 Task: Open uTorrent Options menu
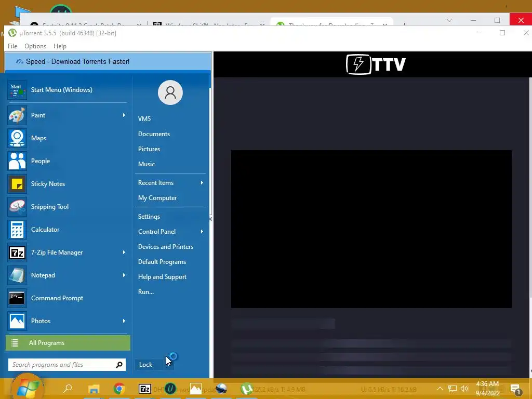pyautogui.click(x=35, y=46)
